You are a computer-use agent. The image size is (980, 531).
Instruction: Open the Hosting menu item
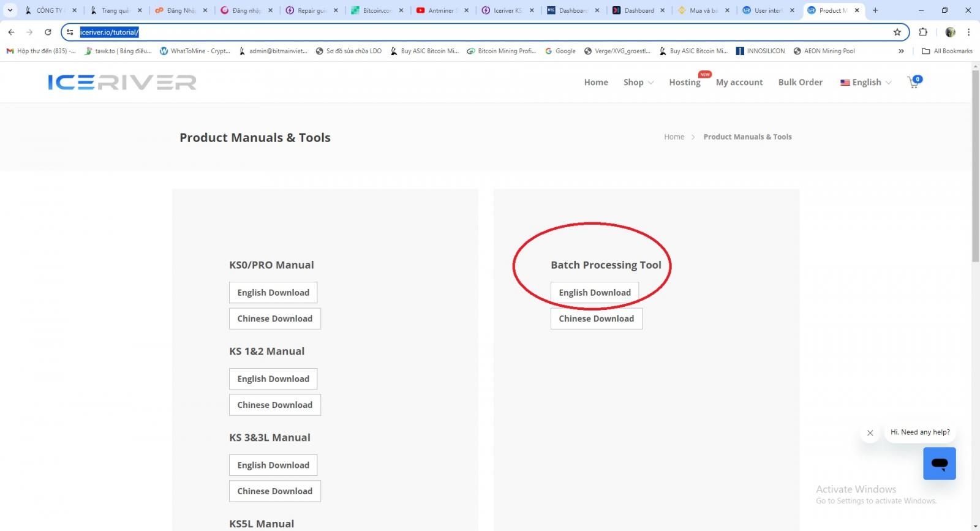685,82
